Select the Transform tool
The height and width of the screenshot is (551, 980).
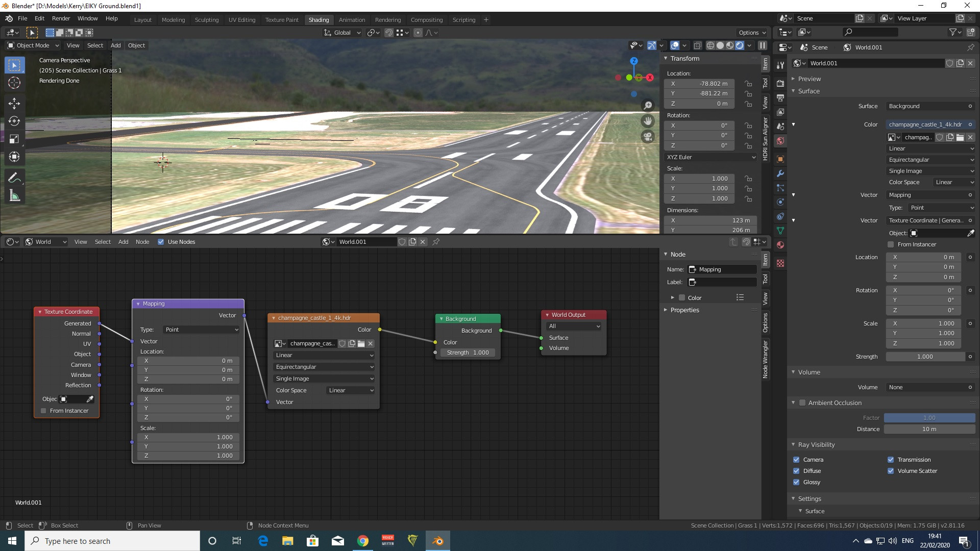tap(14, 157)
